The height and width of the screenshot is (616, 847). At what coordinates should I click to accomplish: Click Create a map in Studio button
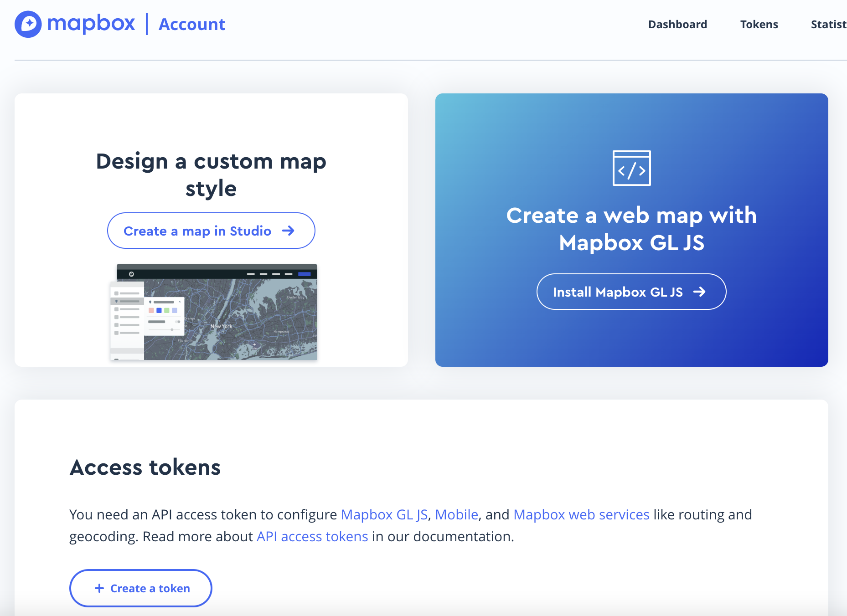coord(211,231)
